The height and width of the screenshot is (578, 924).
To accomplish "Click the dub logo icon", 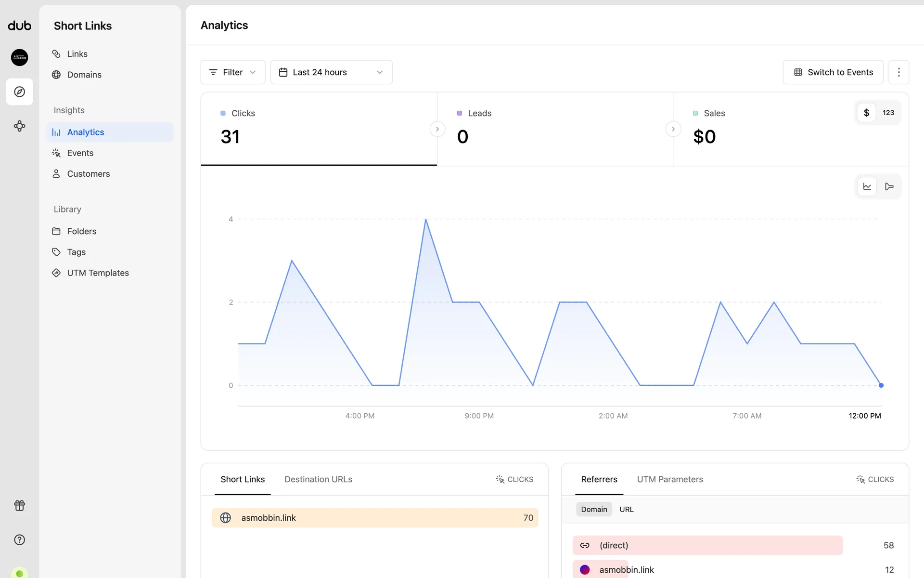I will click(x=19, y=26).
